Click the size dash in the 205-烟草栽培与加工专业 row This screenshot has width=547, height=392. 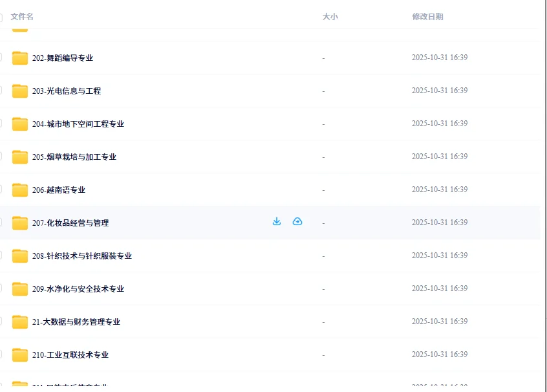coord(323,157)
